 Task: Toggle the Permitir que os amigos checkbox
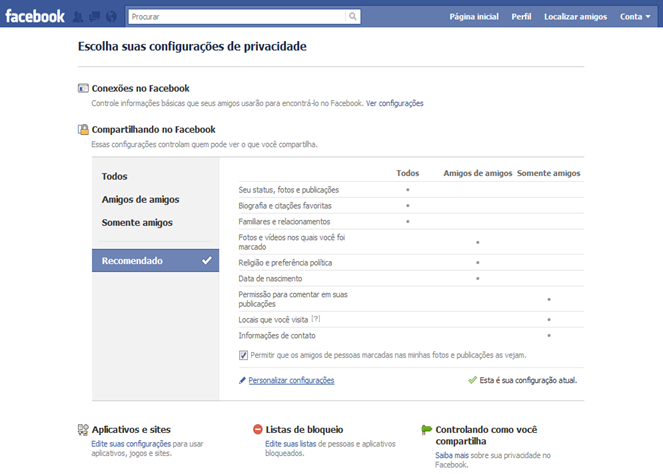[x=243, y=355]
